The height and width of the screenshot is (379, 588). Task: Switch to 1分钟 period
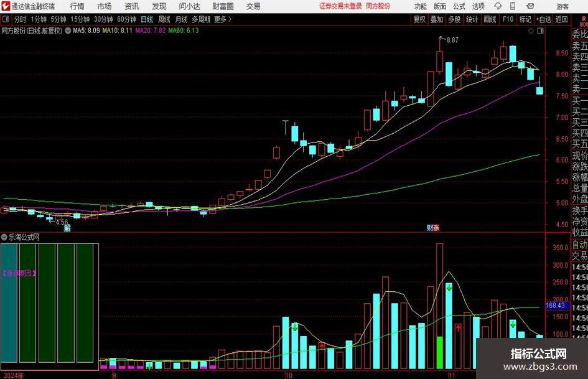coord(38,19)
